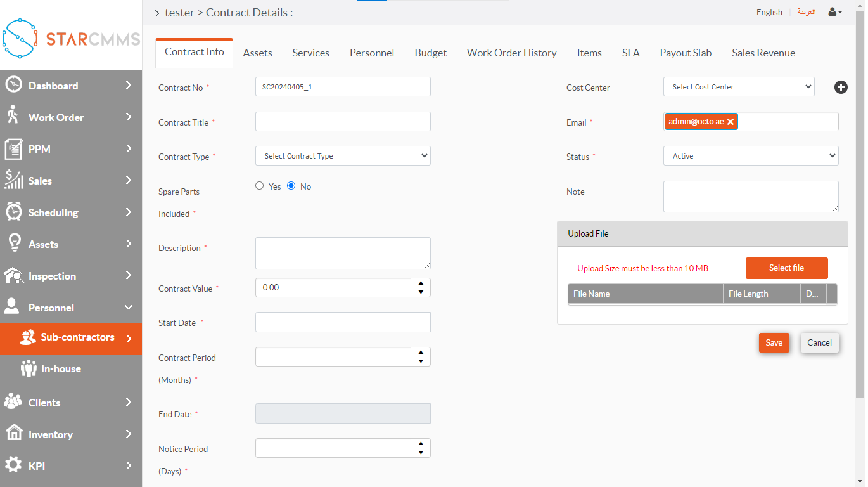Switch to the Work Order History tab
The width and height of the screenshot is (868, 487).
click(x=511, y=53)
